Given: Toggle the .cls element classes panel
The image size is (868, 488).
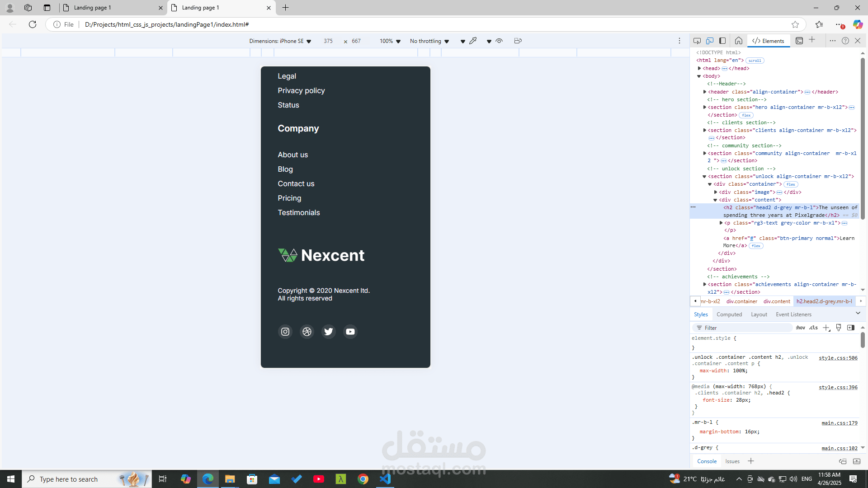Looking at the screenshot, I should click(x=813, y=328).
